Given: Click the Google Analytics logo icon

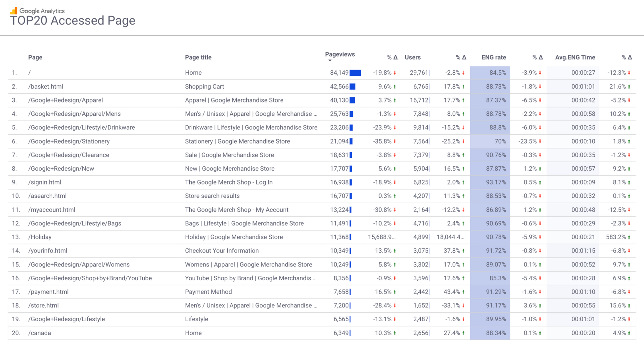Looking at the screenshot, I should tap(14, 11).
